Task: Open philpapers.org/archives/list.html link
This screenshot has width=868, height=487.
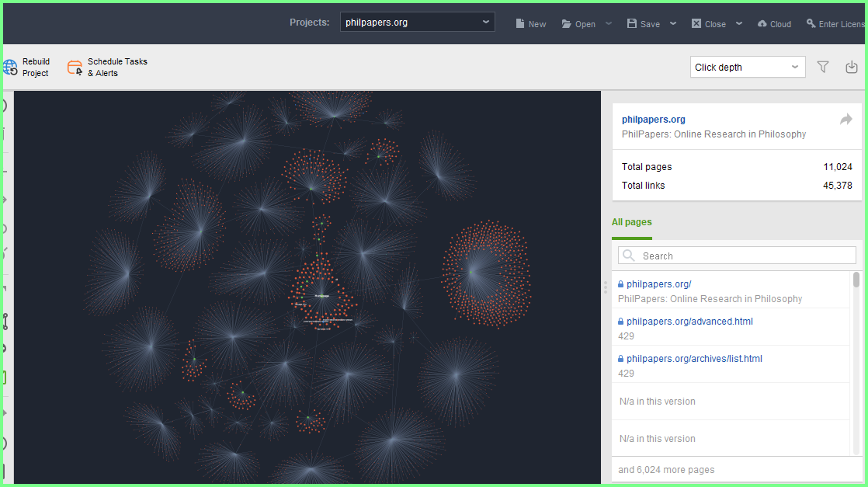Action: point(694,359)
